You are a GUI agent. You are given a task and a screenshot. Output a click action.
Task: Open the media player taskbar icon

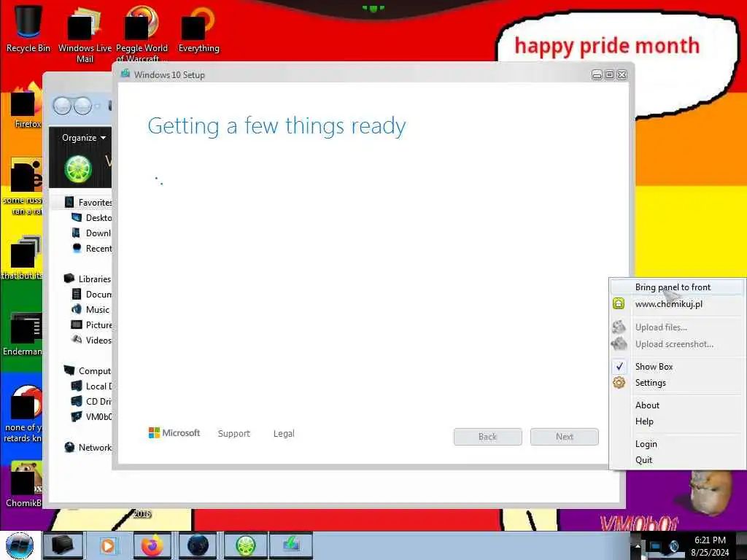pos(108,545)
